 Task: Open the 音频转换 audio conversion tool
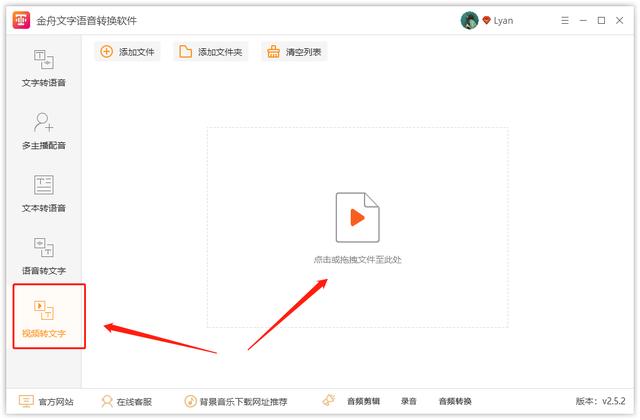tap(455, 401)
